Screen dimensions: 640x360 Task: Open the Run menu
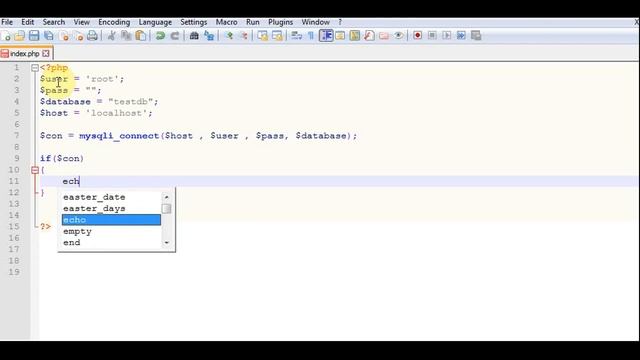(253, 22)
